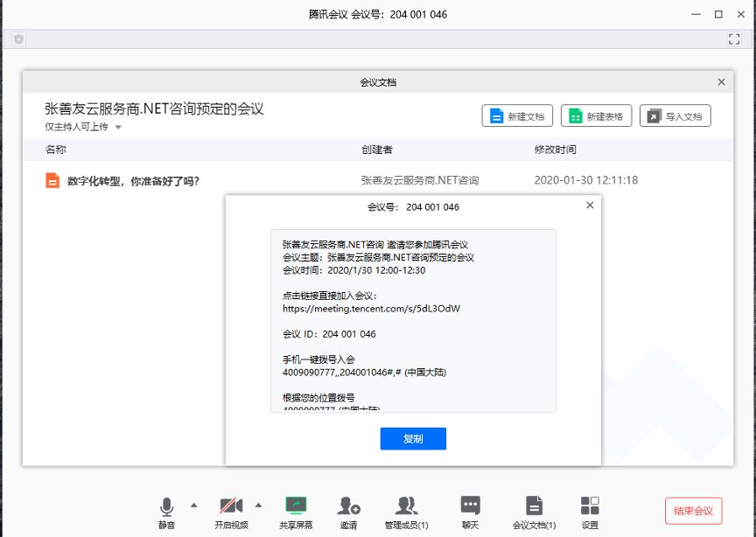
Task: Close the 腾讯会议 window
Action: coord(741,15)
